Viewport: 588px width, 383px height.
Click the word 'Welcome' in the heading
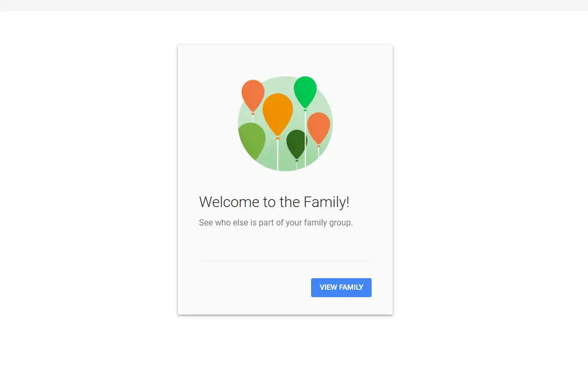(x=229, y=202)
